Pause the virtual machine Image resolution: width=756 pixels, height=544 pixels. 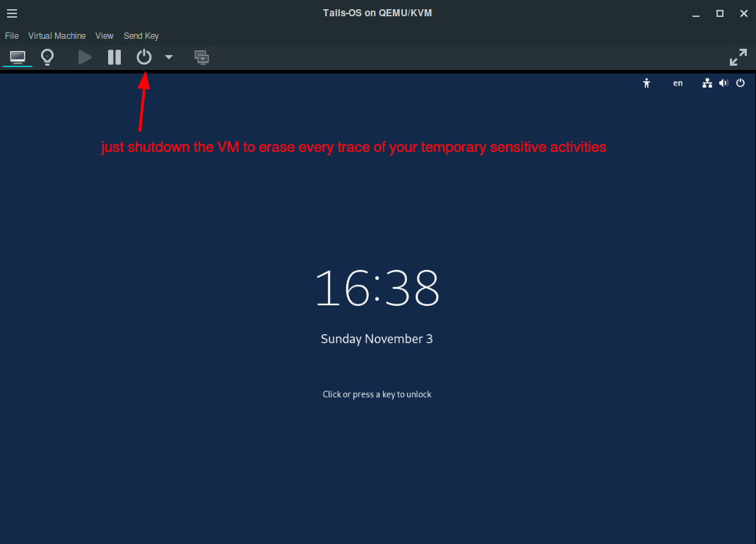point(114,57)
